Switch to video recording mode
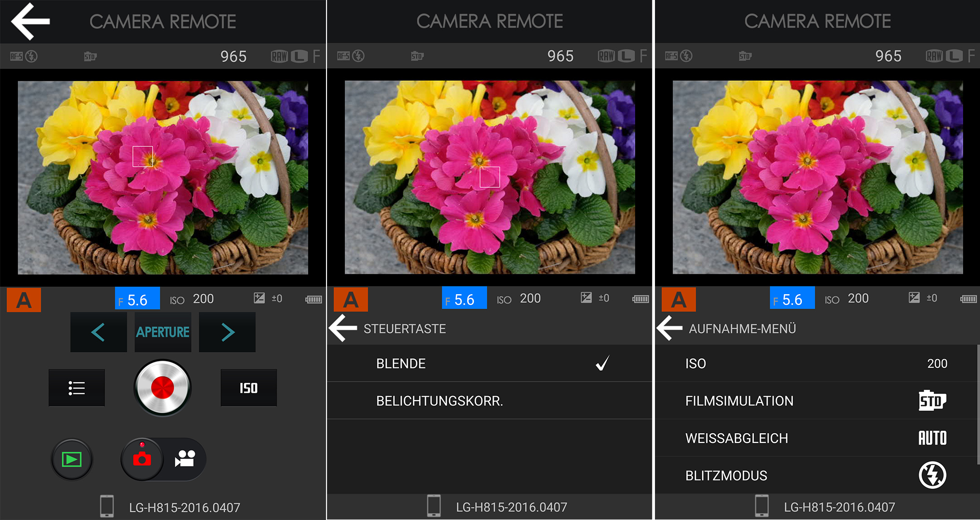This screenshot has width=980, height=520. [185, 459]
